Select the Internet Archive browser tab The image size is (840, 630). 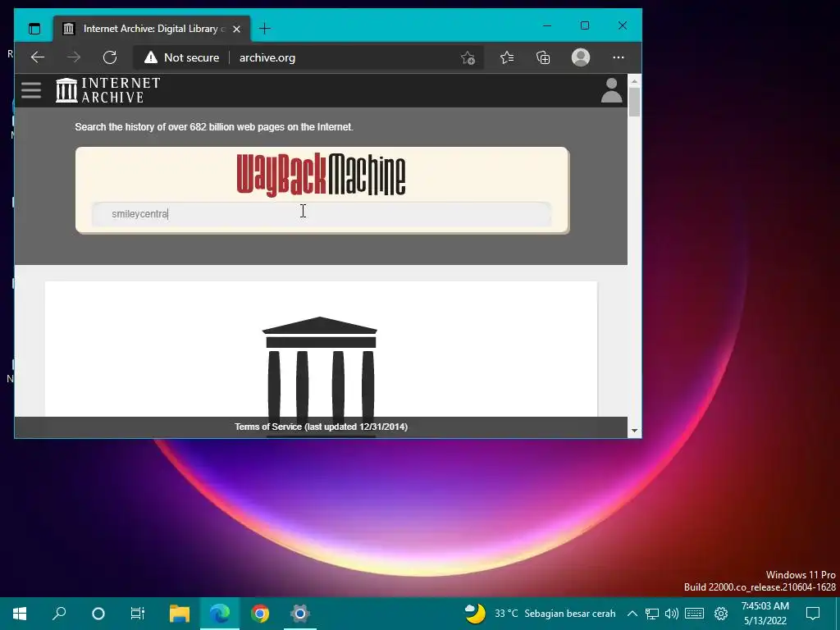pos(152,29)
